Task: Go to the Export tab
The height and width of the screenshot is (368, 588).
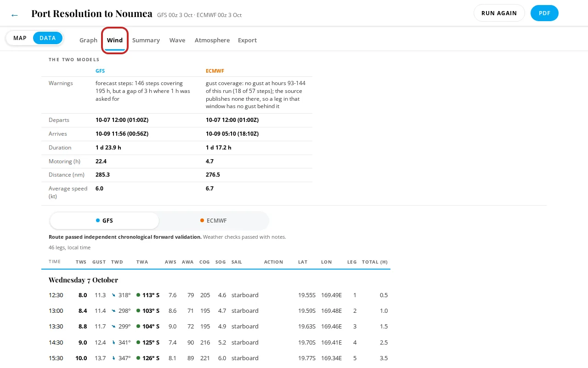Action: pos(247,40)
